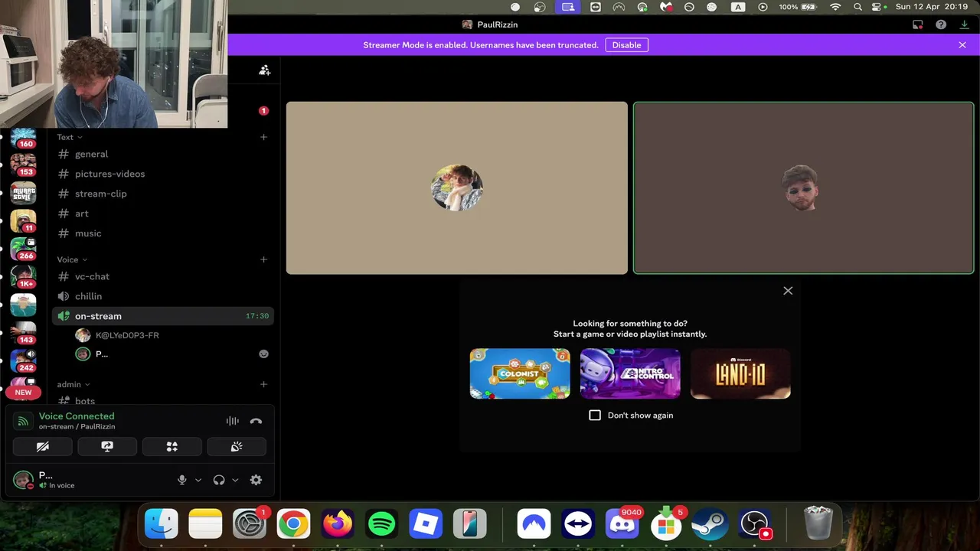This screenshot has width=980, height=551.
Task: Select the right participant's highlighted tile
Action: [804, 188]
